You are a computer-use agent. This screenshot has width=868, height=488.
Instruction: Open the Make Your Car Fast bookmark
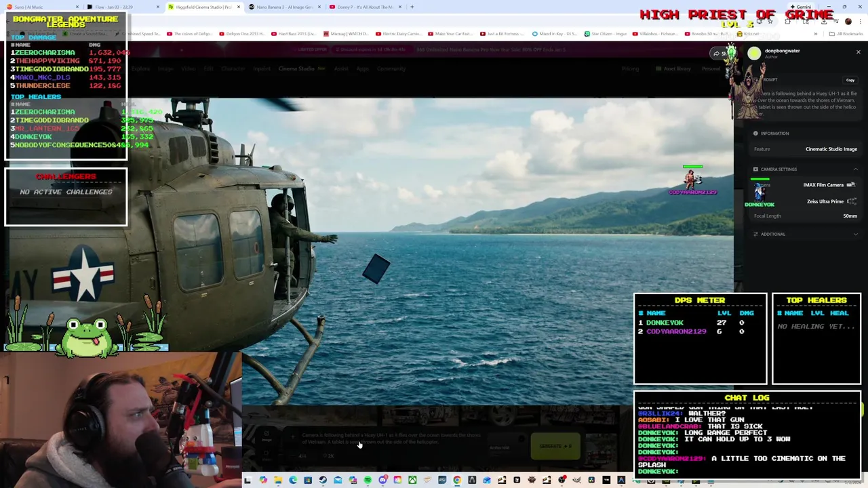[x=450, y=34]
